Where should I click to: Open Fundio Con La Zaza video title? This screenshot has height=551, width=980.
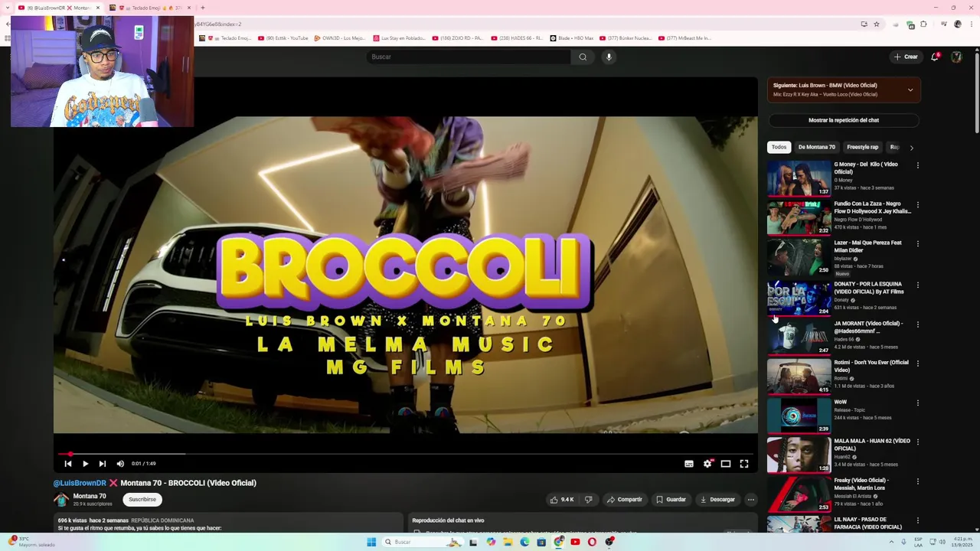(x=872, y=207)
